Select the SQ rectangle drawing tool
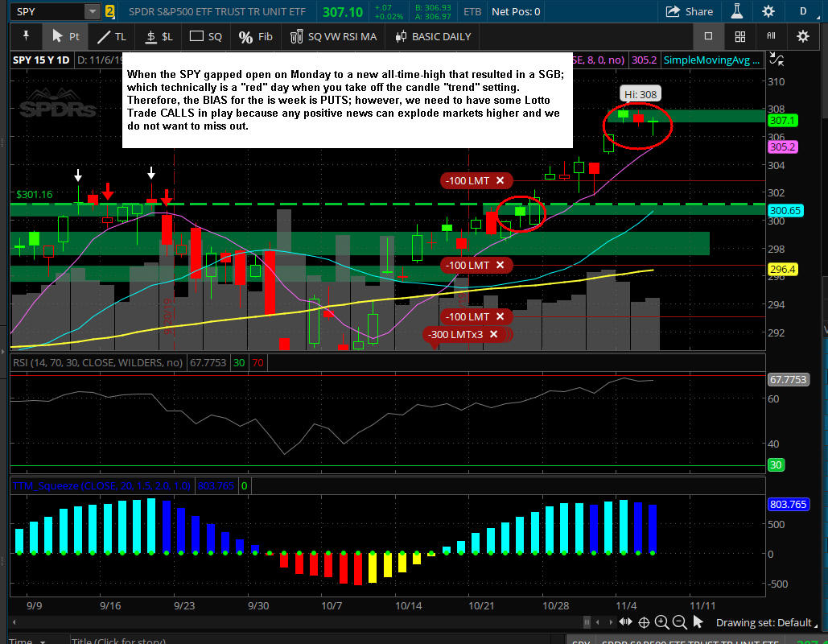This screenshot has height=644, width=828. [x=205, y=36]
